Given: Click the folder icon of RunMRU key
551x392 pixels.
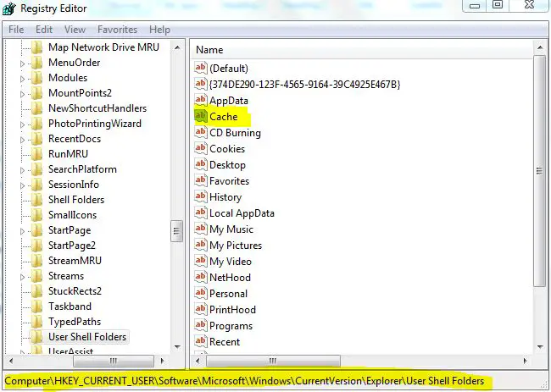Looking at the screenshot, I should 36,154.
